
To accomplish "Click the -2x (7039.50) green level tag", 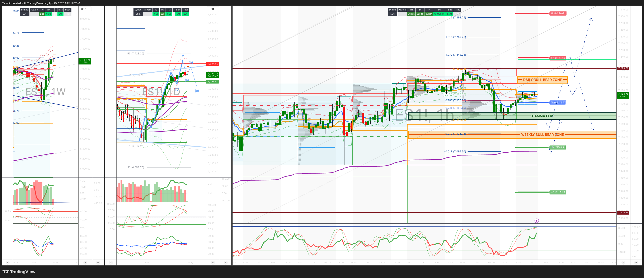I will point(558,192).
